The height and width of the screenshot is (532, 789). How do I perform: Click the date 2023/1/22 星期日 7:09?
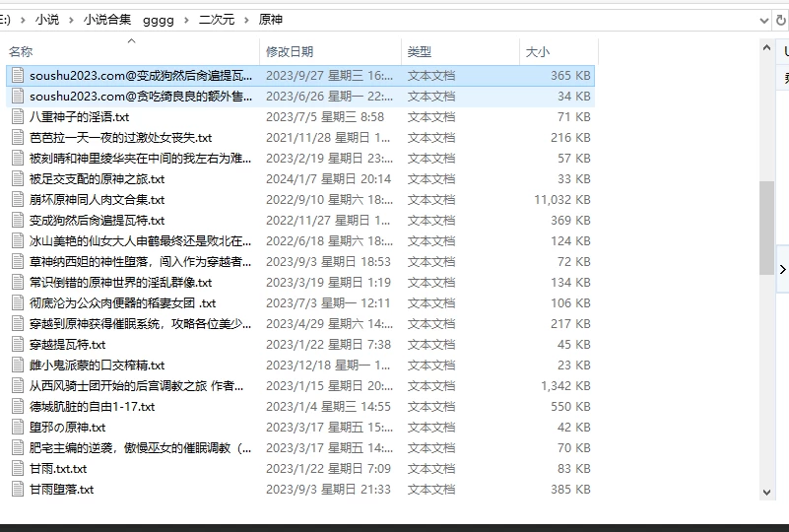click(x=329, y=469)
